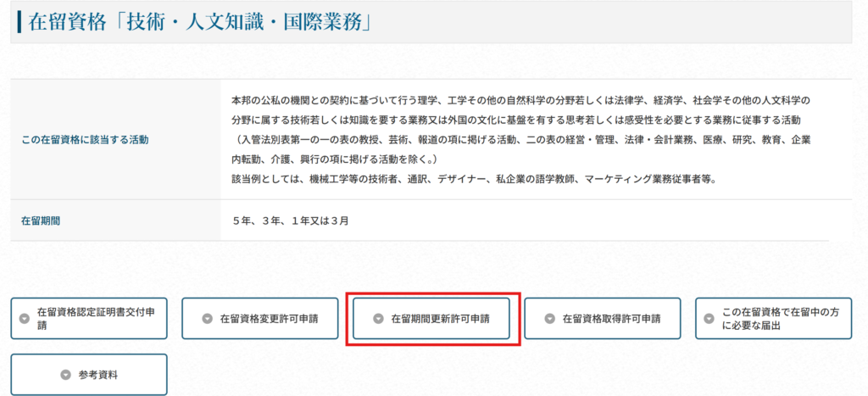The image size is (868, 396).
Task: Open the 在留資格変更許可申請 button
Action: click(x=259, y=319)
